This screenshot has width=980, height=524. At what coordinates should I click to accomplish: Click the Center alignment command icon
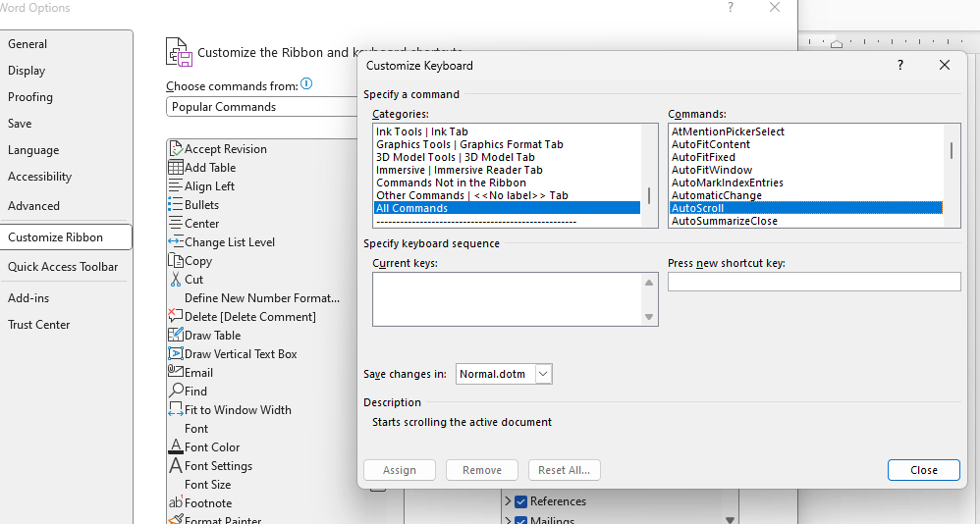point(176,224)
